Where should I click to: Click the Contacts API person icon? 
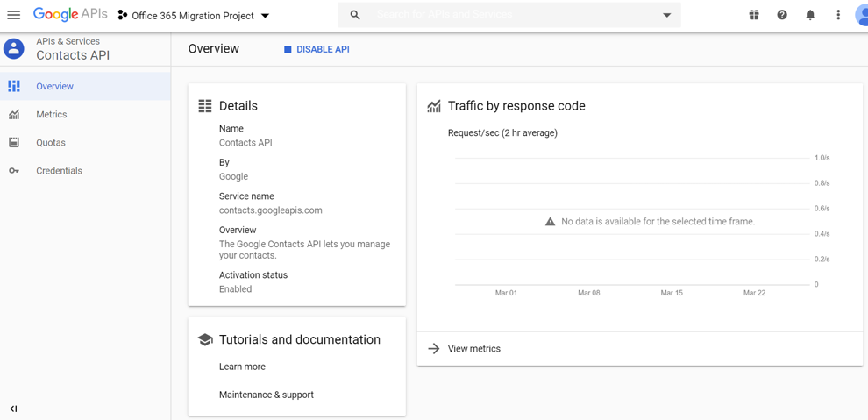[x=14, y=49]
